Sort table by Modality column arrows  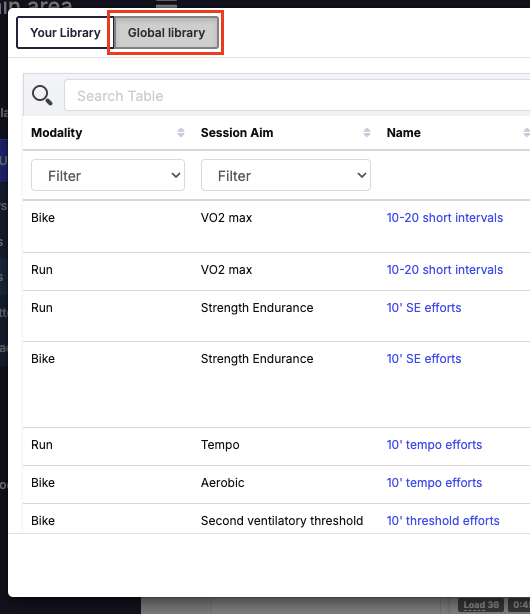(x=181, y=132)
